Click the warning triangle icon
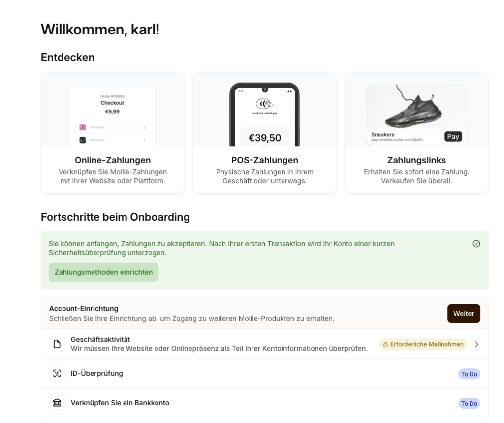504x423 pixels. [385, 344]
